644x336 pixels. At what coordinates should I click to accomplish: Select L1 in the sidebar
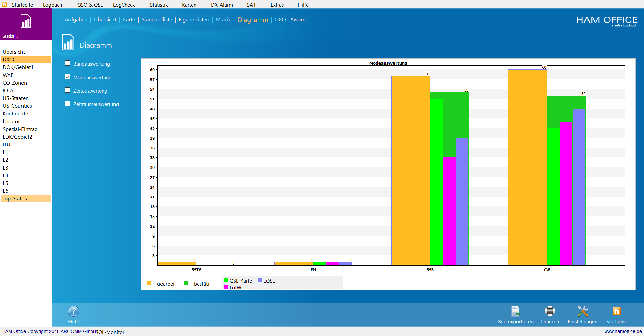pyautogui.click(x=26, y=152)
